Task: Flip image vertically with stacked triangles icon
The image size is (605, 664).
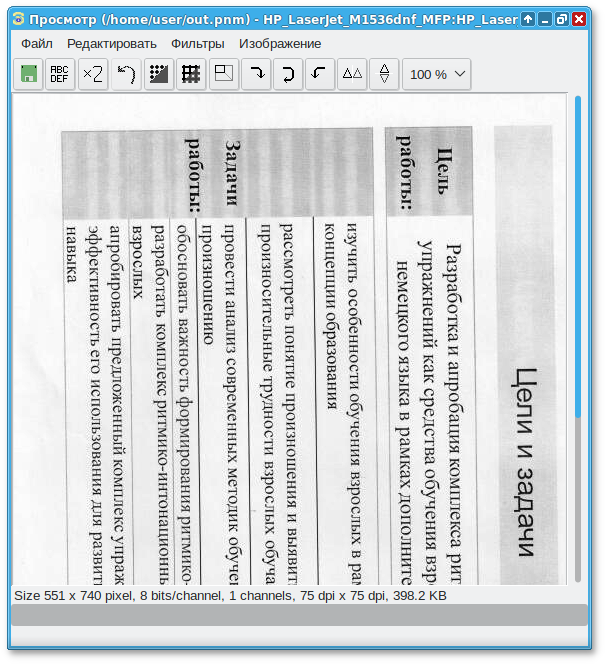Action: (384, 74)
